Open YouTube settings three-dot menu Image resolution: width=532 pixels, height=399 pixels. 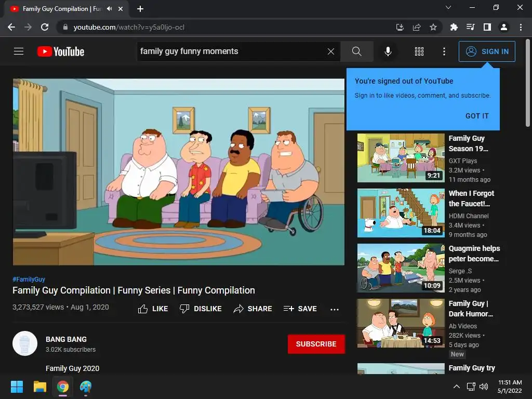(x=444, y=51)
